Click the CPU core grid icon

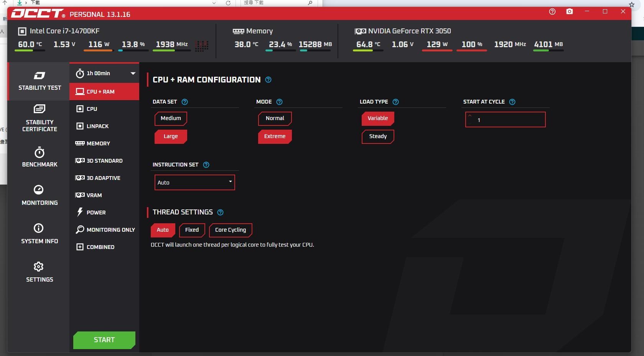click(x=202, y=46)
